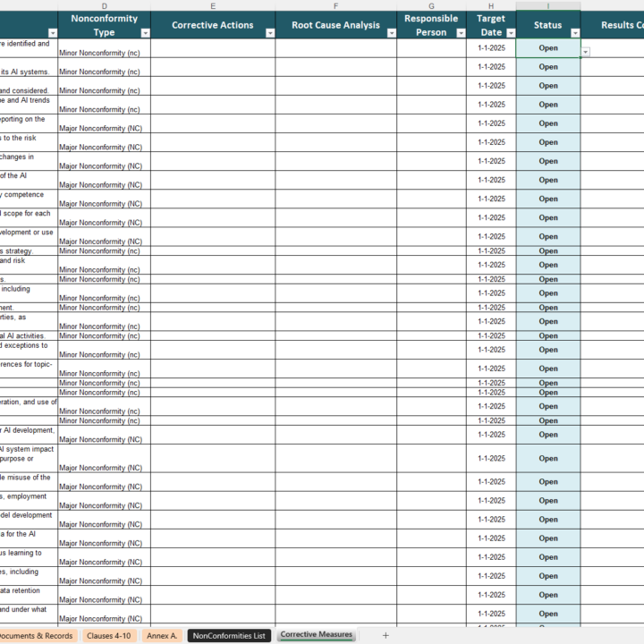This screenshot has width=644, height=644.
Task: Select column H header
Action: tap(491, 5)
